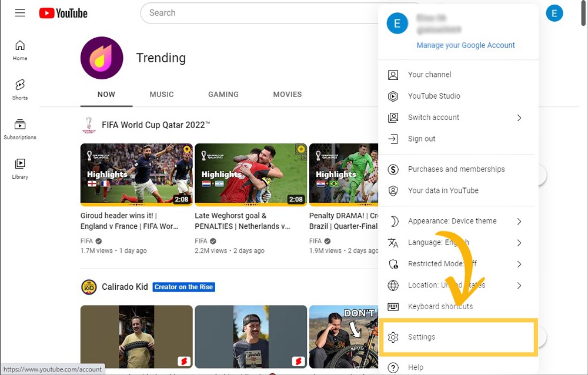
Task: Click the Help question mark icon
Action: pyautogui.click(x=393, y=368)
